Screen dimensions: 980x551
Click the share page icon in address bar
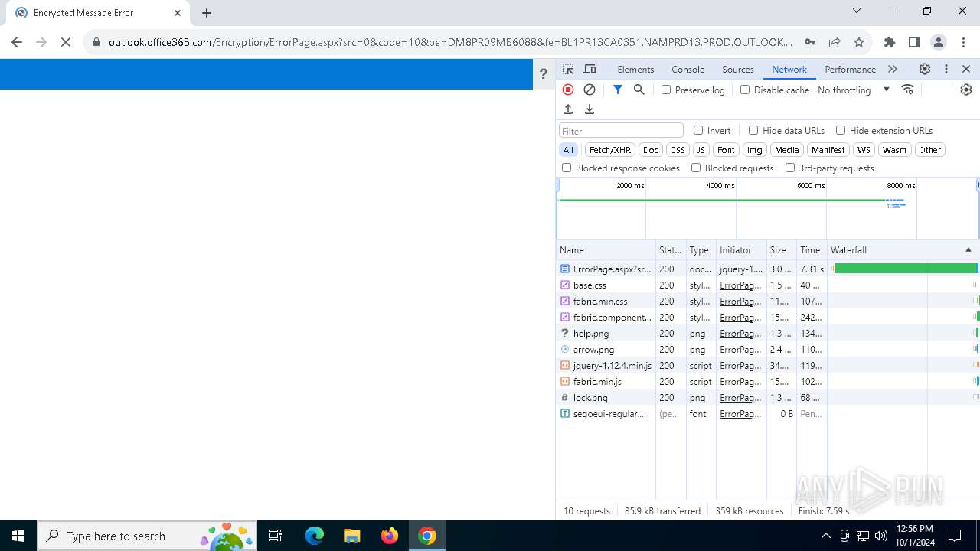[x=835, y=42]
